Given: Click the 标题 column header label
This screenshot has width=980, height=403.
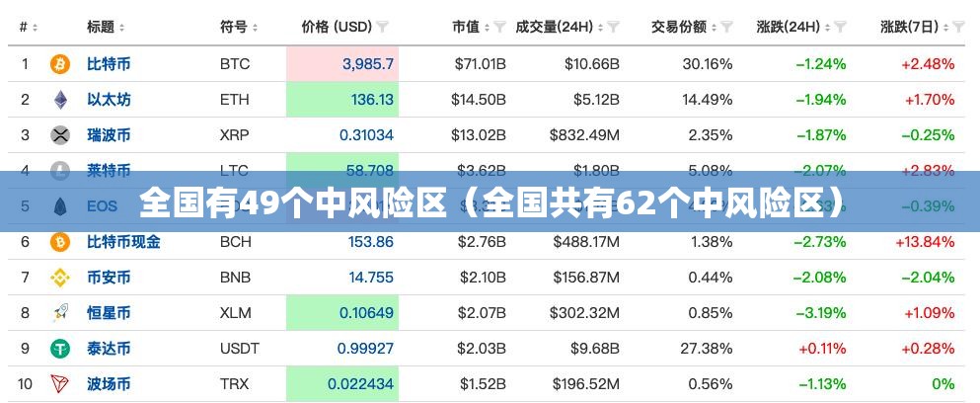Looking at the screenshot, I should pos(101,27).
